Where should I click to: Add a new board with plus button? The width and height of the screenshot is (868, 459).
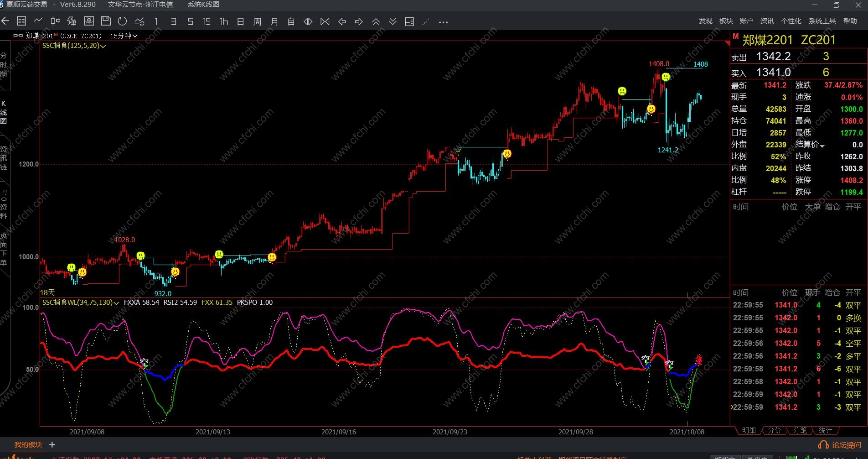pyautogui.click(x=52, y=445)
